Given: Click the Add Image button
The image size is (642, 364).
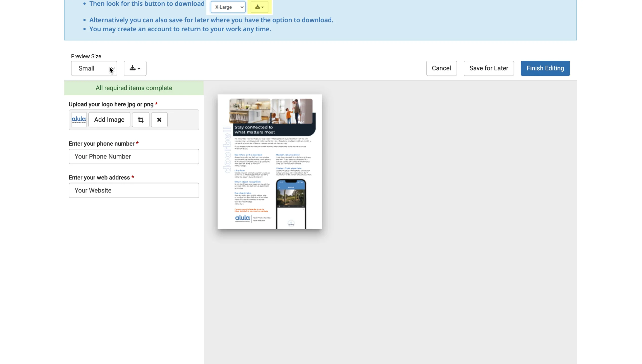Looking at the screenshot, I should click(109, 120).
